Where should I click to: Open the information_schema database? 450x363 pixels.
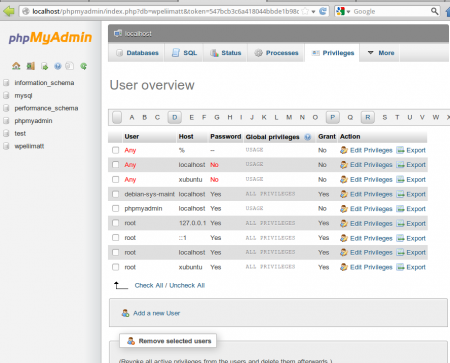[x=44, y=83]
